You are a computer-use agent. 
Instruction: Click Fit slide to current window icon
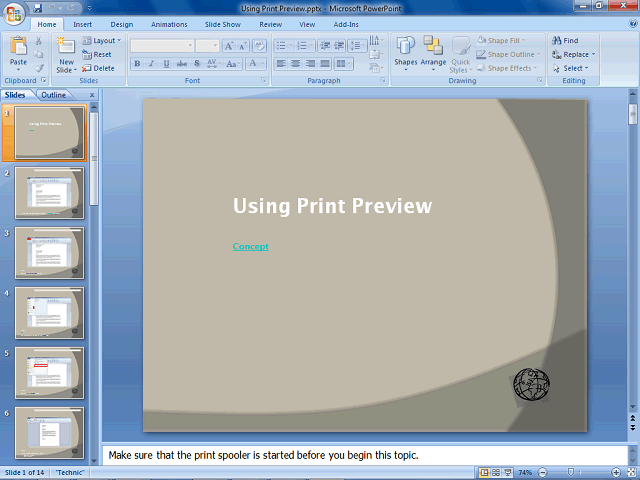coord(631,472)
